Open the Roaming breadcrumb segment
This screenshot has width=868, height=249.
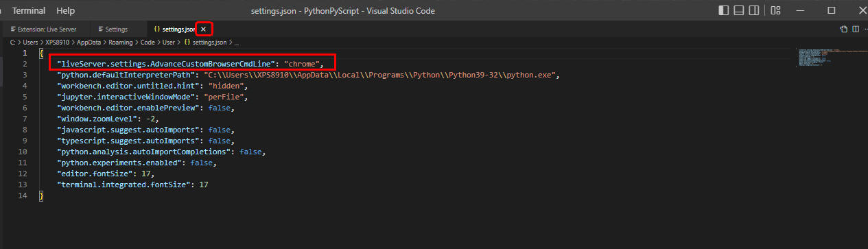[x=120, y=43]
